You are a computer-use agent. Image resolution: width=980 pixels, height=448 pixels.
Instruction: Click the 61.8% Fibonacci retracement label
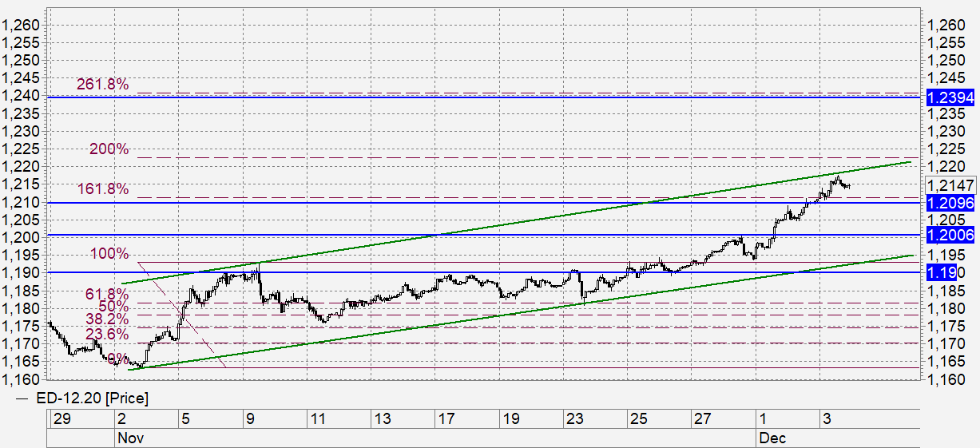tap(106, 295)
